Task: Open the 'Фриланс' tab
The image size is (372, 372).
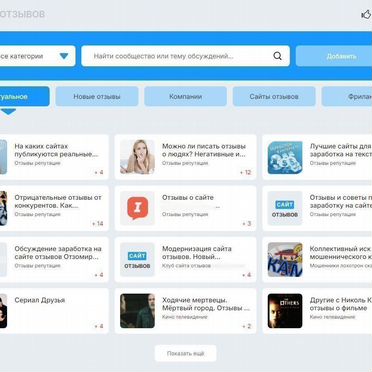Action: click(347, 97)
